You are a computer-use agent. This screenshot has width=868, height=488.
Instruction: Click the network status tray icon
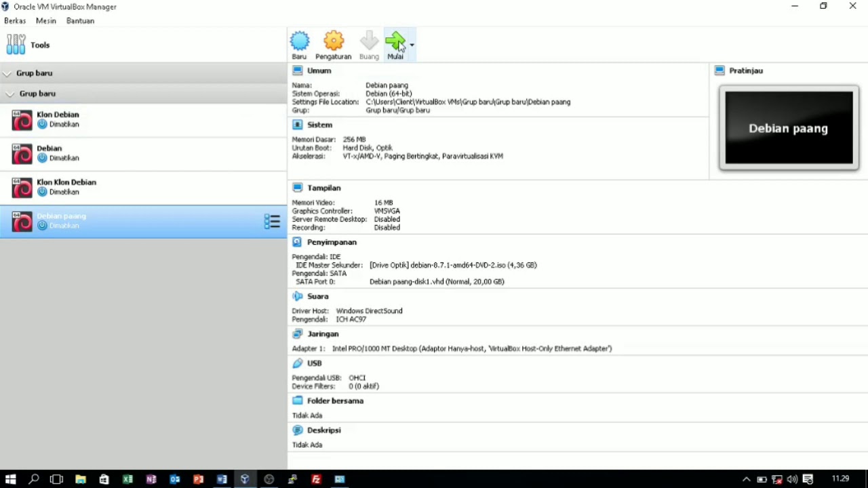(x=777, y=479)
